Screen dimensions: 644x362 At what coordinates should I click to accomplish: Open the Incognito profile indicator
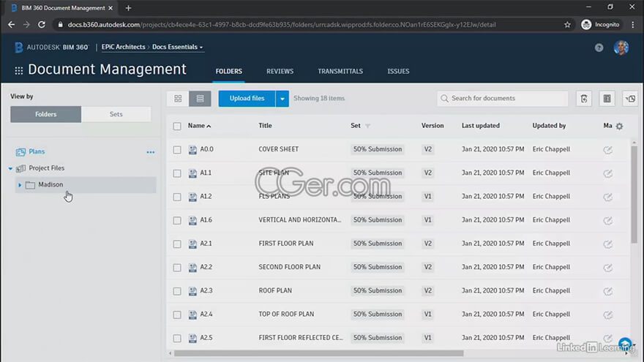coord(600,25)
